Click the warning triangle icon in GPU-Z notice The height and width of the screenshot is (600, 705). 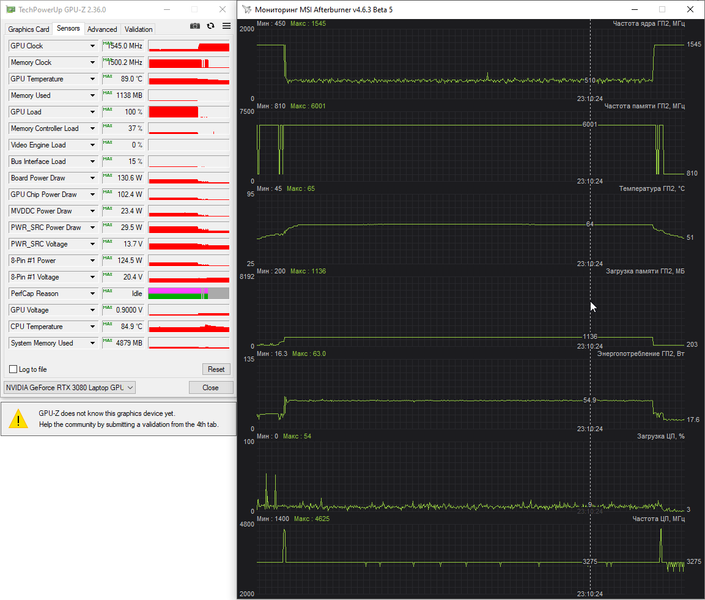[x=18, y=419]
